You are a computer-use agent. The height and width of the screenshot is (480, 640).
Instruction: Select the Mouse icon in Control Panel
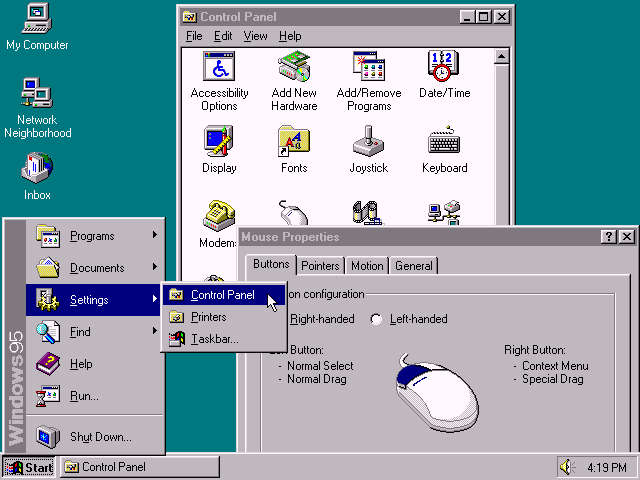coord(293,213)
